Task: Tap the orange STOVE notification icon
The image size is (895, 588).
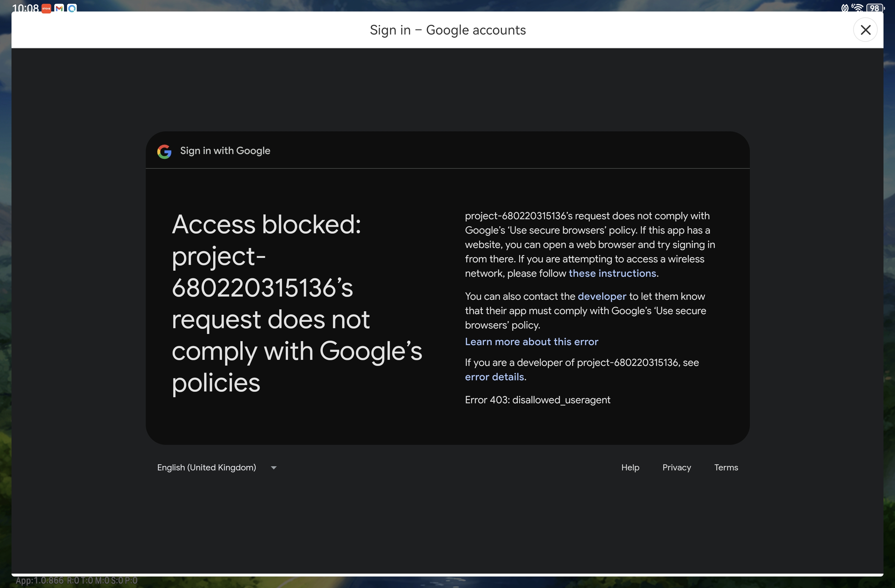Action: [x=46, y=8]
